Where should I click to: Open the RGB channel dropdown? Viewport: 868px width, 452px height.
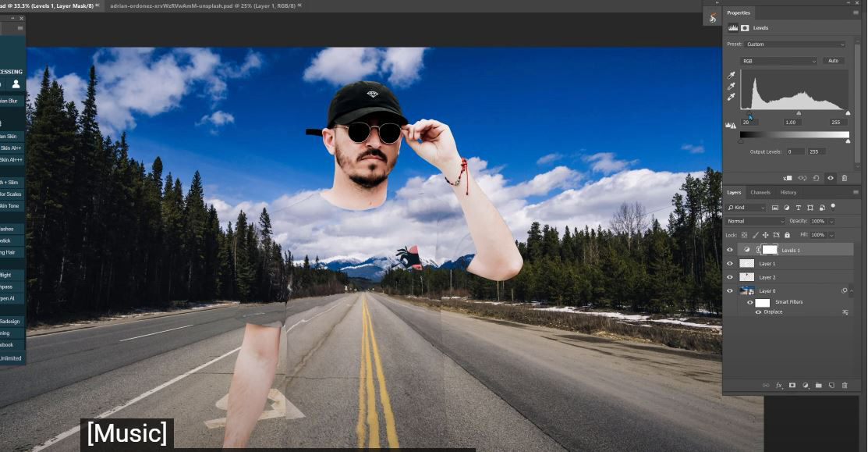tap(779, 61)
